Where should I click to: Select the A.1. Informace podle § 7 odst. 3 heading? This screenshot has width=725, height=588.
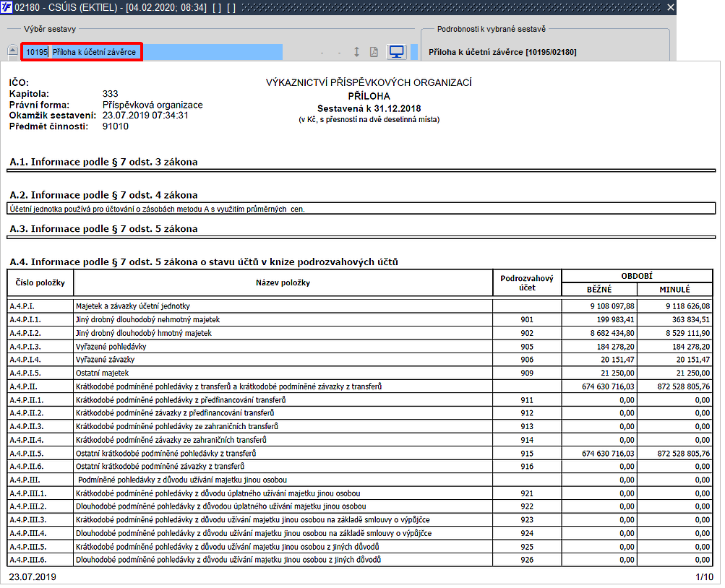(104, 162)
